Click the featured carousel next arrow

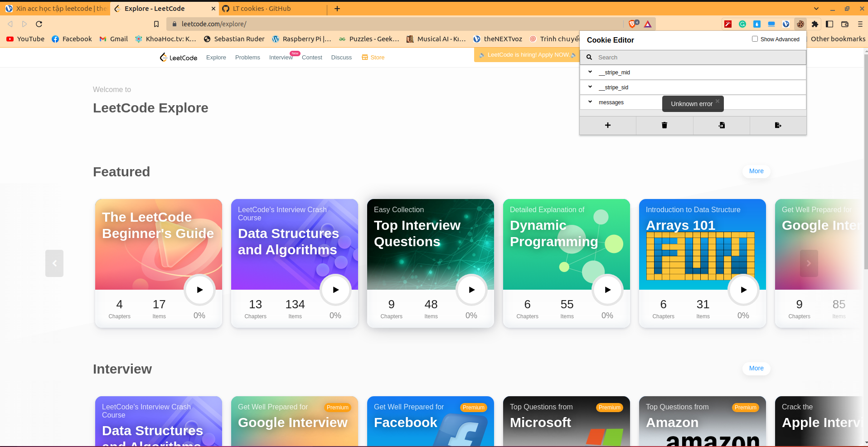pos(809,263)
